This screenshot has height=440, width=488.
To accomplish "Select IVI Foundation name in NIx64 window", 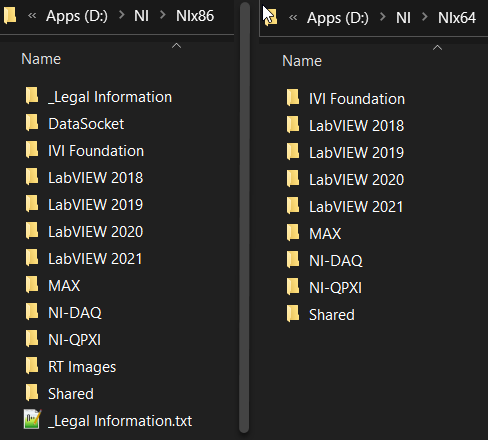I will point(357,99).
